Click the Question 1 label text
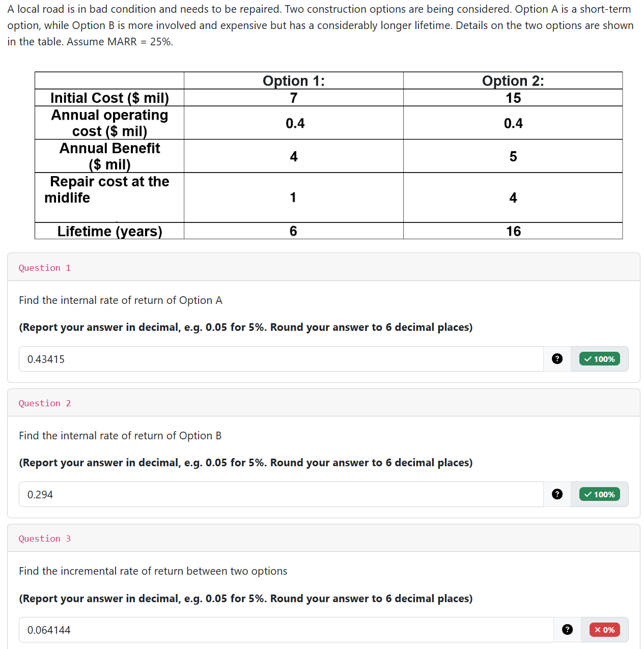644x649 pixels. pos(45,267)
